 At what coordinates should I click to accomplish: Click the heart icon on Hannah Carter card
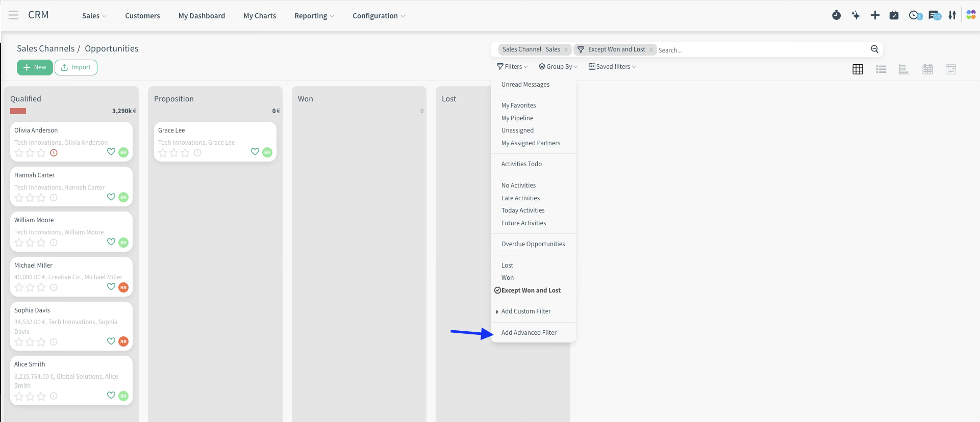(x=111, y=197)
